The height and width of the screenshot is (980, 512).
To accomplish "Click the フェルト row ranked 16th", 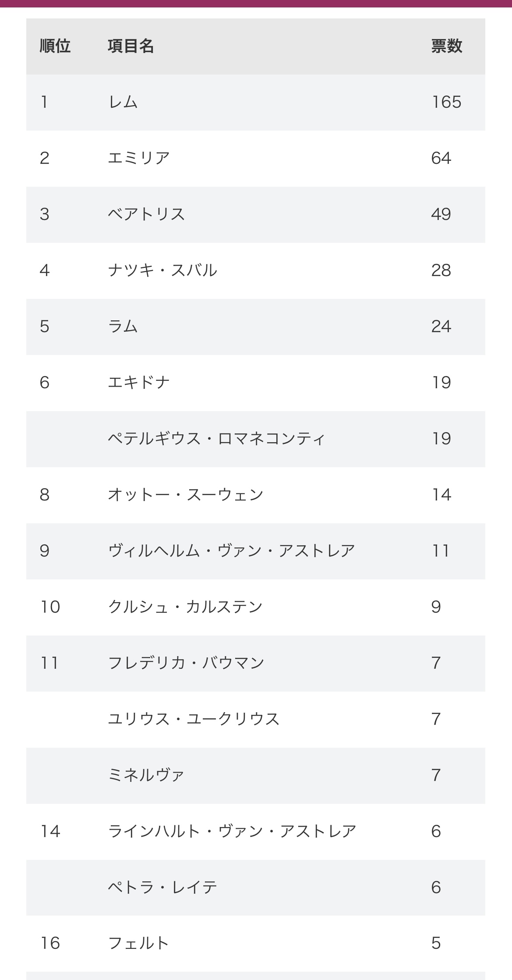I will tap(138, 943).
